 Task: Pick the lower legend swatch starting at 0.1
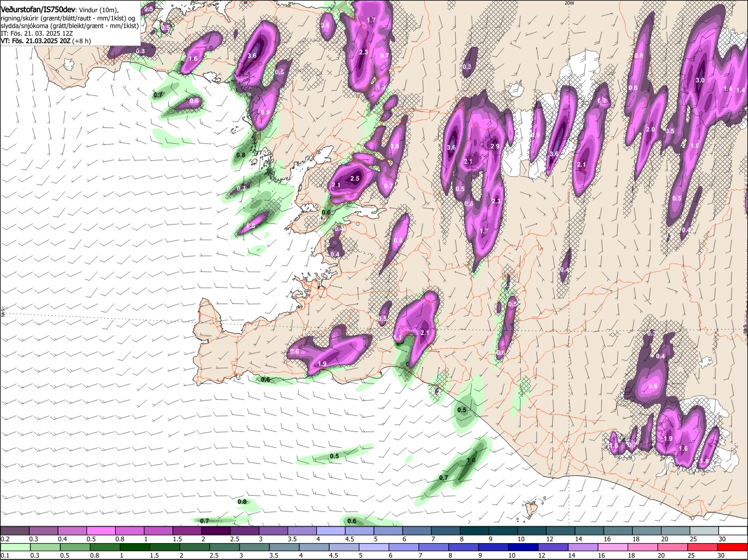(x=15, y=547)
